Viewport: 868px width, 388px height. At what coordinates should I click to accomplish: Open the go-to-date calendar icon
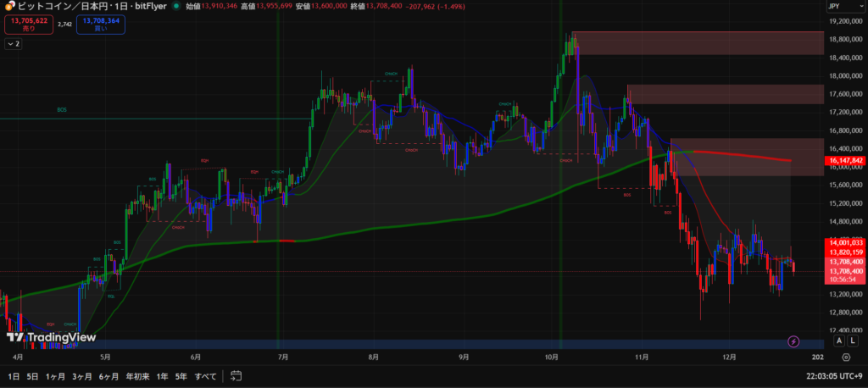(x=236, y=375)
